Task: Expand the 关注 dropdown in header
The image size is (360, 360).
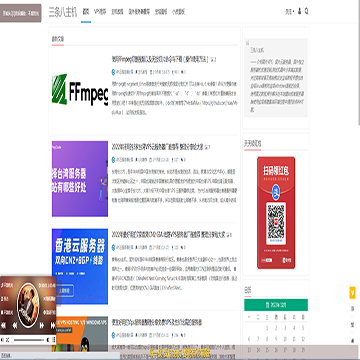Action: pos(290,12)
